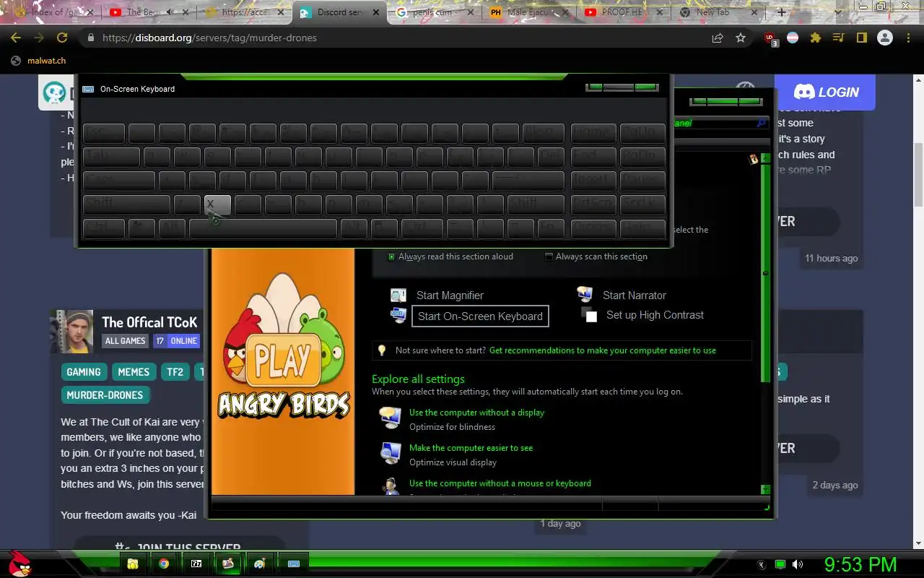Screen dimensions: 924x578
Task: Toggle Always scan this section
Action: pos(596,256)
